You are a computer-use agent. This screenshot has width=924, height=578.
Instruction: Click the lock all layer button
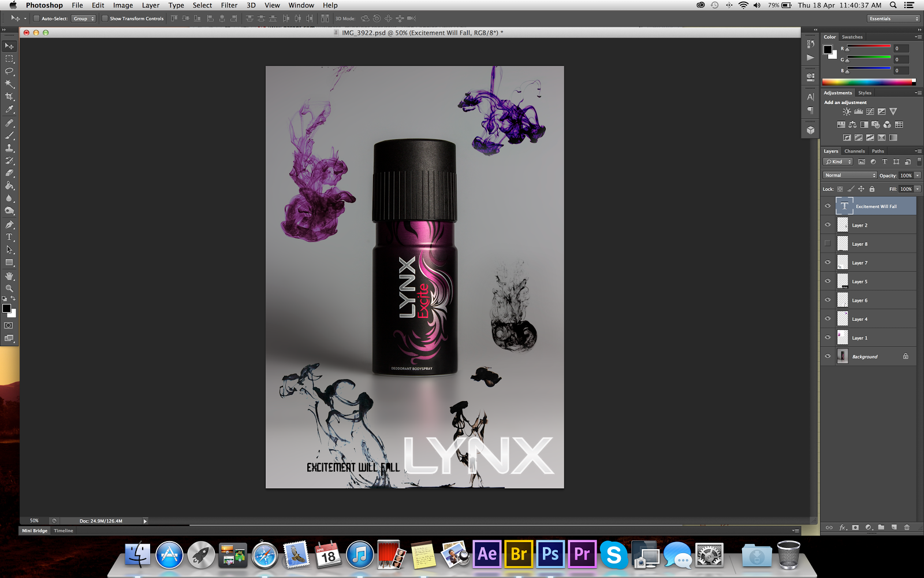[x=872, y=189]
